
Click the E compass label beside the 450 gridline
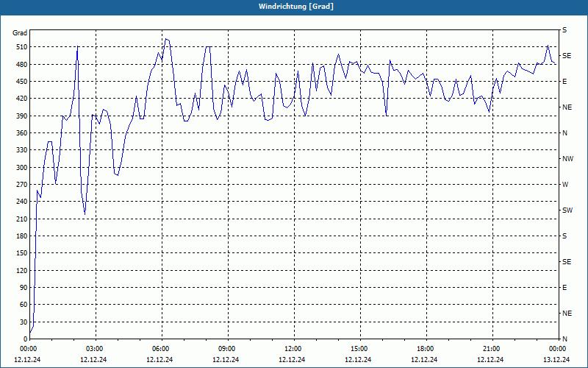click(564, 82)
